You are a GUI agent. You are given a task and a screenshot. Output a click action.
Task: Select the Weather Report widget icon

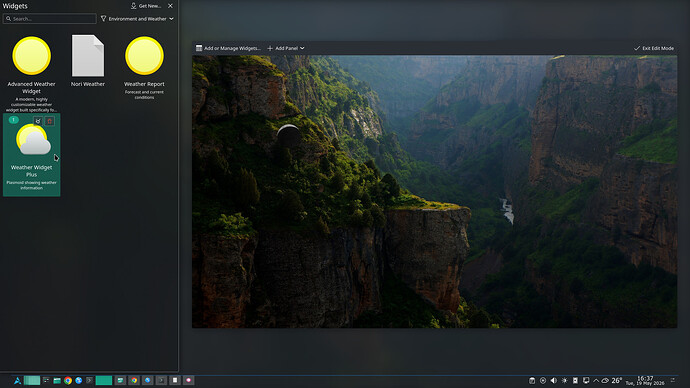click(144, 55)
